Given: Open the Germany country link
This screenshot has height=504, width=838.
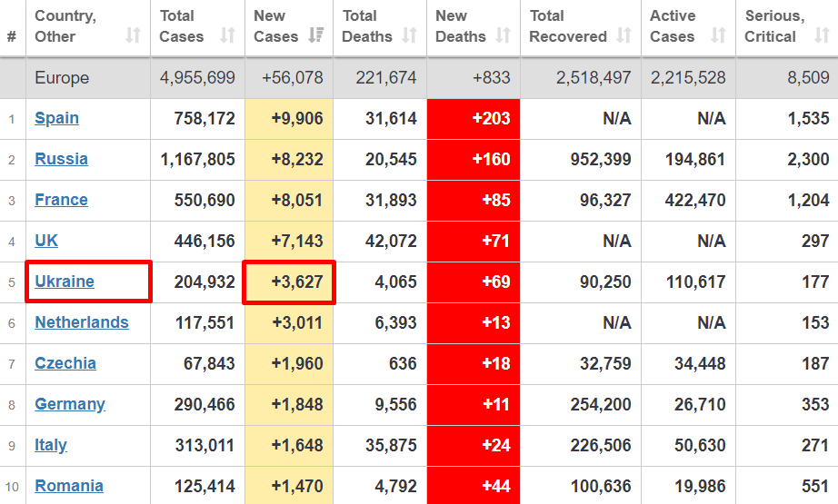Looking at the screenshot, I should (70, 404).
